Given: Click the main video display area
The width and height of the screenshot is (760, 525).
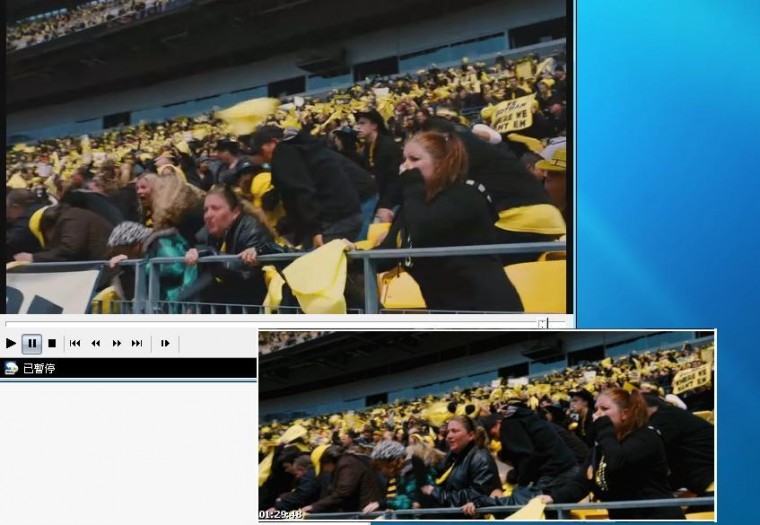Looking at the screenshot, I should click(286, 157).
